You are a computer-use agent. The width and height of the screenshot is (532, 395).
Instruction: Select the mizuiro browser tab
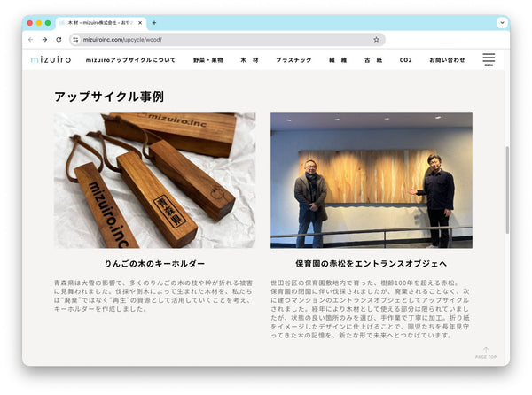click(x=100, y=23)
